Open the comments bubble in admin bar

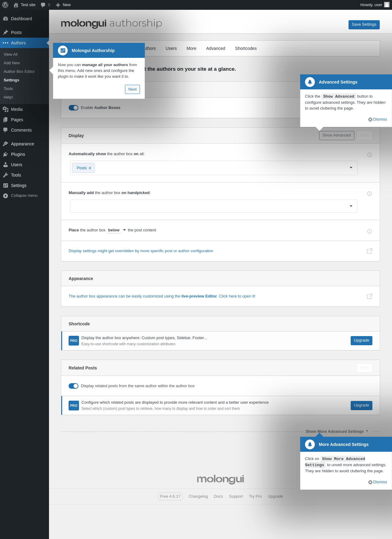[x=43, y=5]
